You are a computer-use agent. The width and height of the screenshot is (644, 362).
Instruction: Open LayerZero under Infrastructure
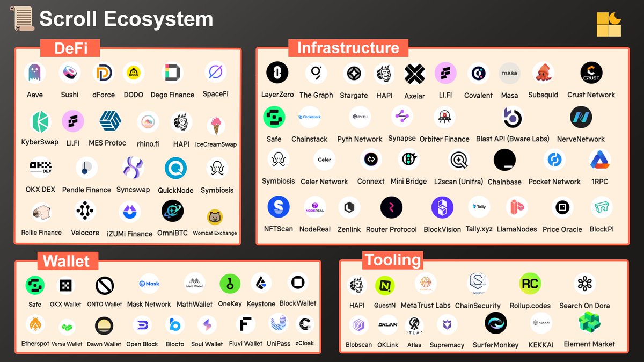(277, 73)
